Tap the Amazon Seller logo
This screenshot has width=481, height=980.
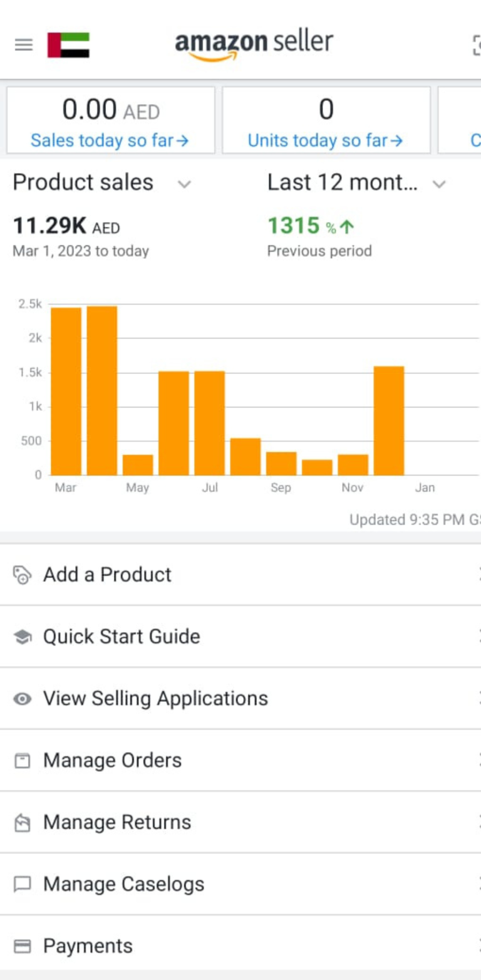point(254,45)
